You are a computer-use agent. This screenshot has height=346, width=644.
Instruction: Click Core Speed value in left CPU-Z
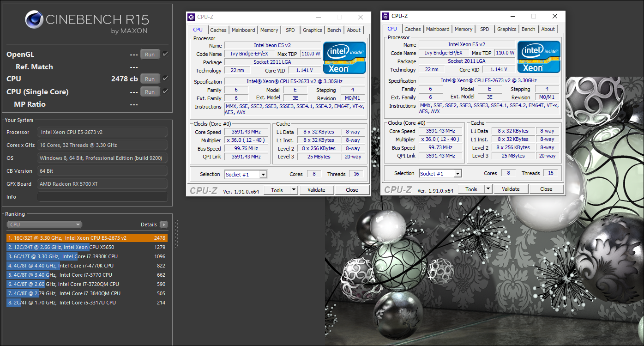click(246, 132)
